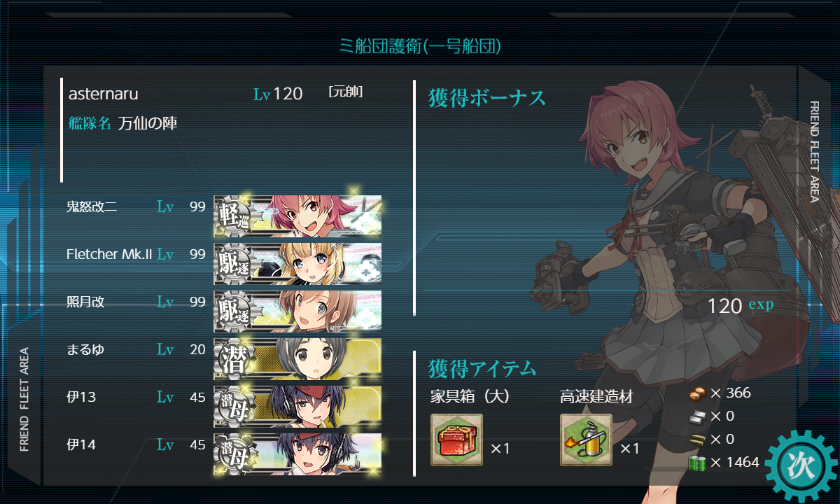
Task: Click the expedition title ミ船団護衛(一号船団)
Action: [419, 46]
